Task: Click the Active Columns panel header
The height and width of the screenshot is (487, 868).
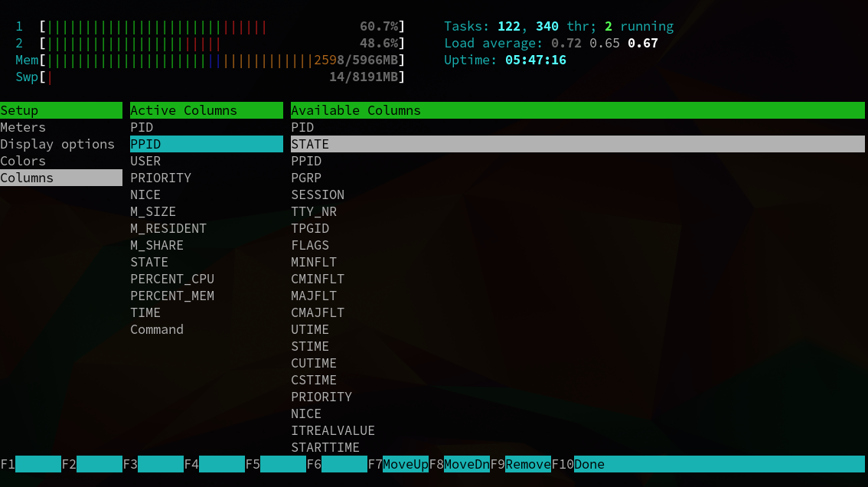Action: click(207, 110)
